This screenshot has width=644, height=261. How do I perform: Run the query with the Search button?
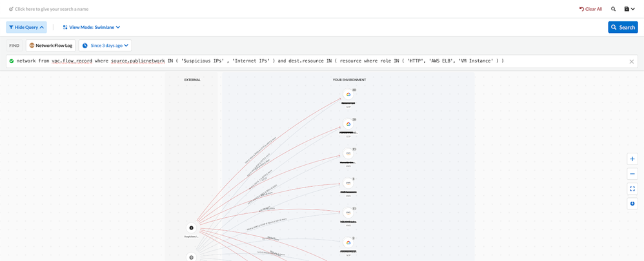(x=623, y=27)
